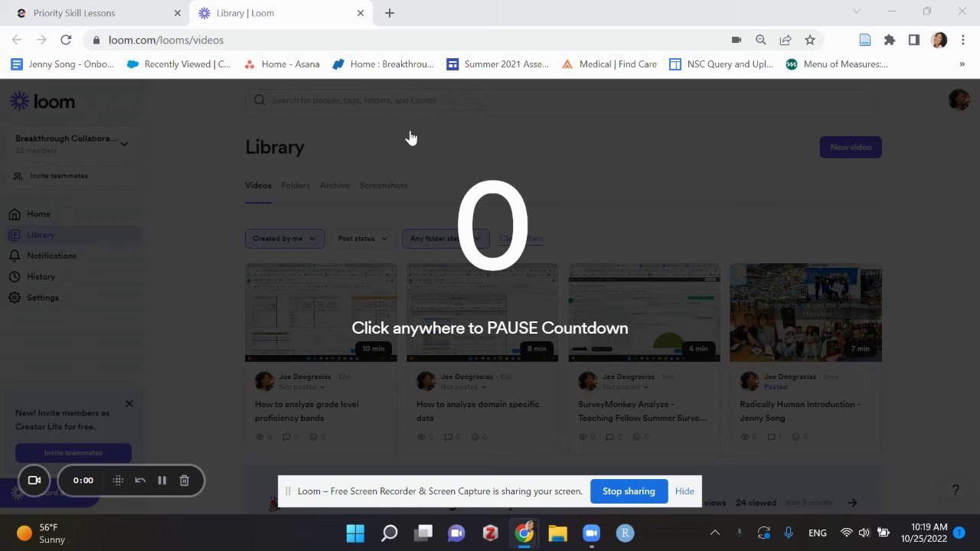This screenshot has height=551, width=980.
Task: Switch to the Archive tab
Action: (335, 185)
